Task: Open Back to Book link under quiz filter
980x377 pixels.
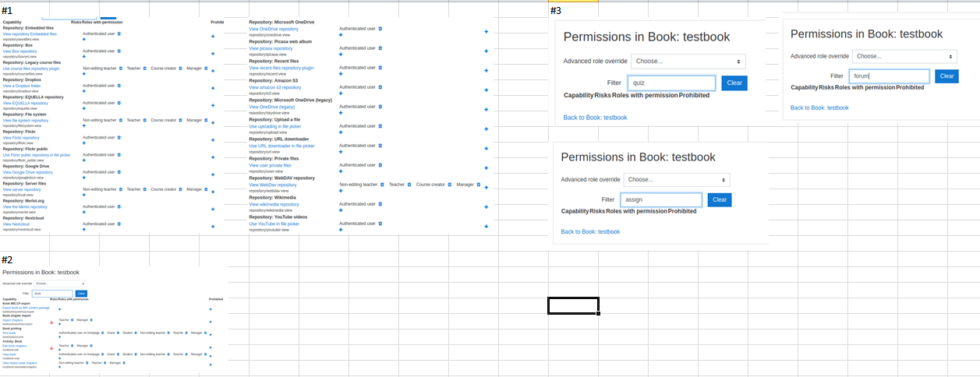Action: point(595,118)
